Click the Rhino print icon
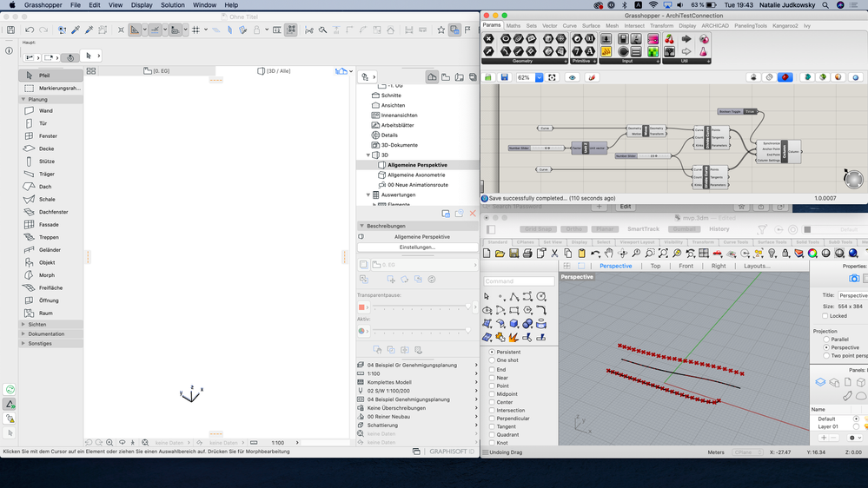This screenshot has height=488, width=868. 527,254
